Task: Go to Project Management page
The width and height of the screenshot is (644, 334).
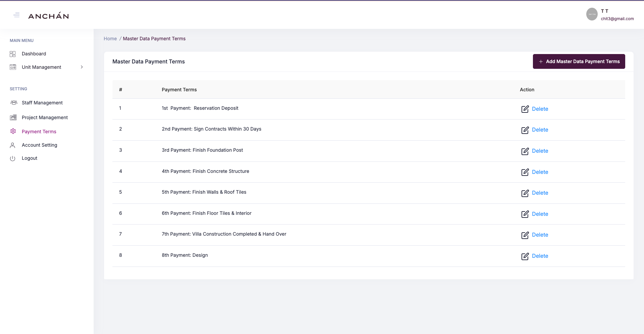Action: pyautogui.click(x=45, y=117)
